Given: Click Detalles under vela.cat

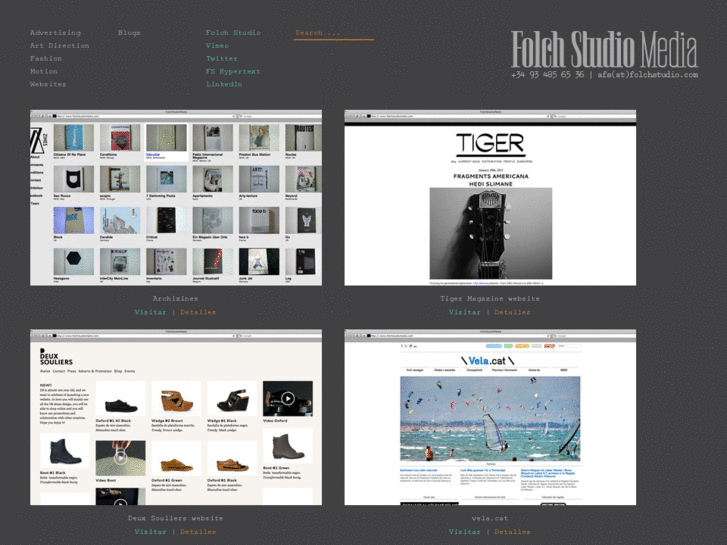Looking at the screenshot, I should click(512, 532).
